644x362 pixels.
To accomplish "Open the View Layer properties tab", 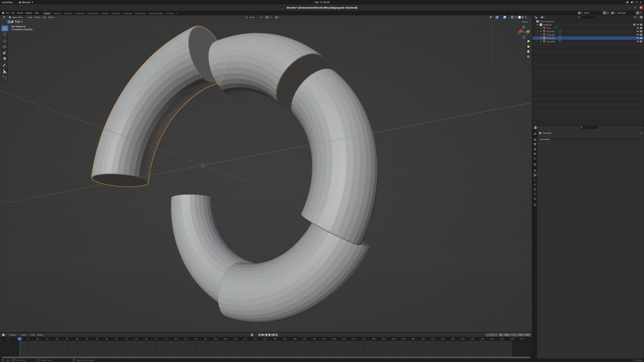I will pyautogui.click(x=535, y=149).
